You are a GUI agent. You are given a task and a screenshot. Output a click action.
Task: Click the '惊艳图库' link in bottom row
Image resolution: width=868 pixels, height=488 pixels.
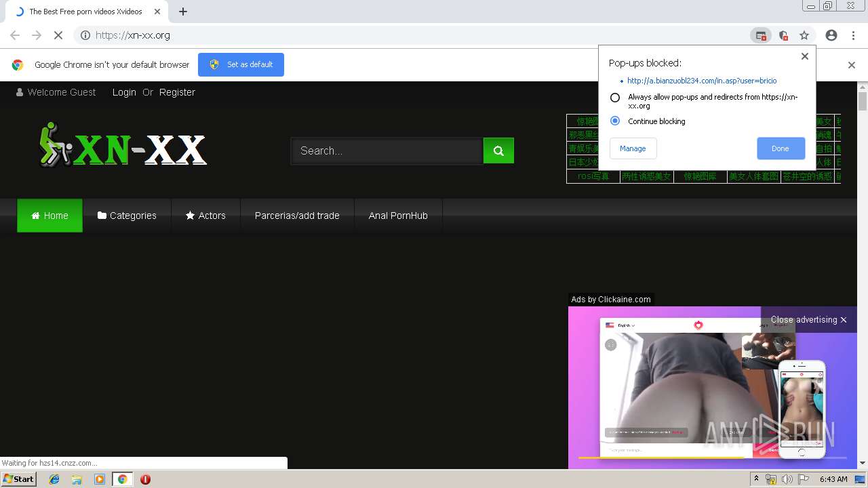tap(700, 176)
